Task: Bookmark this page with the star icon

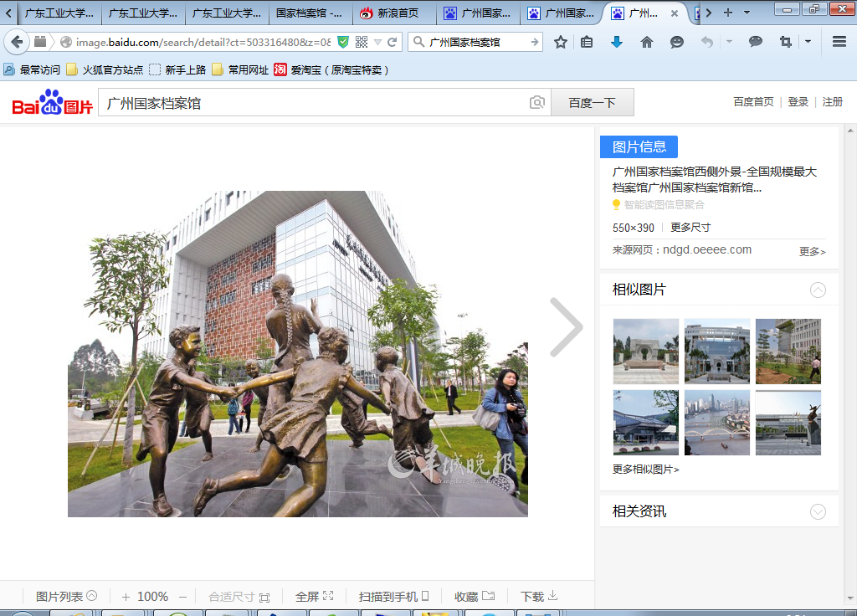Action: tap(561, 42)
